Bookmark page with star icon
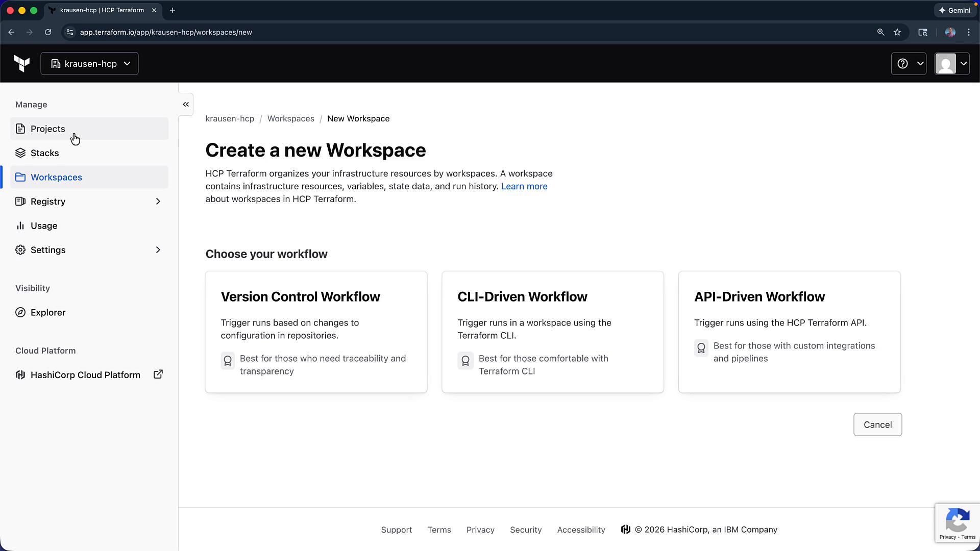 tap(897, 32)
